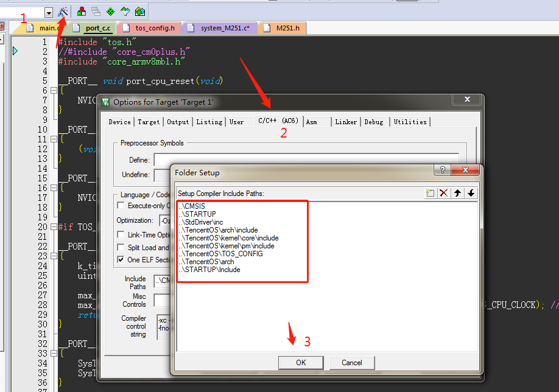Click the Folder Setup help question button

click(443, 170)
